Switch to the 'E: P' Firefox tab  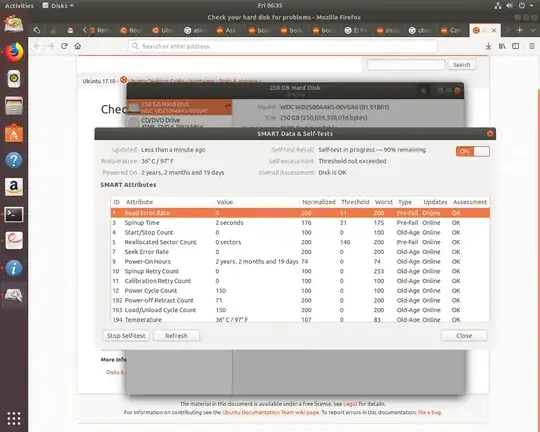356,30
